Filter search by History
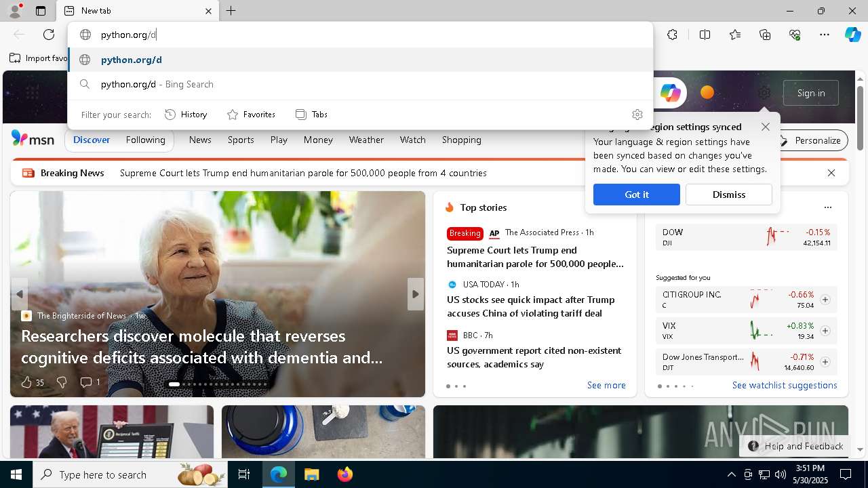Screen dimensions: 868x488 [186, 115]
